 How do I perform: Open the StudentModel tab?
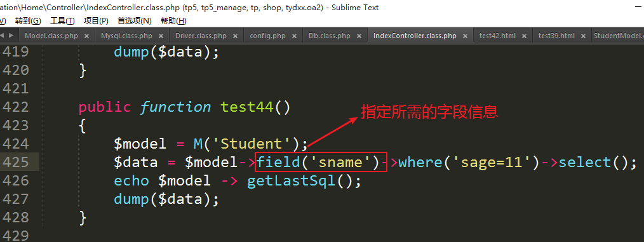619,36
